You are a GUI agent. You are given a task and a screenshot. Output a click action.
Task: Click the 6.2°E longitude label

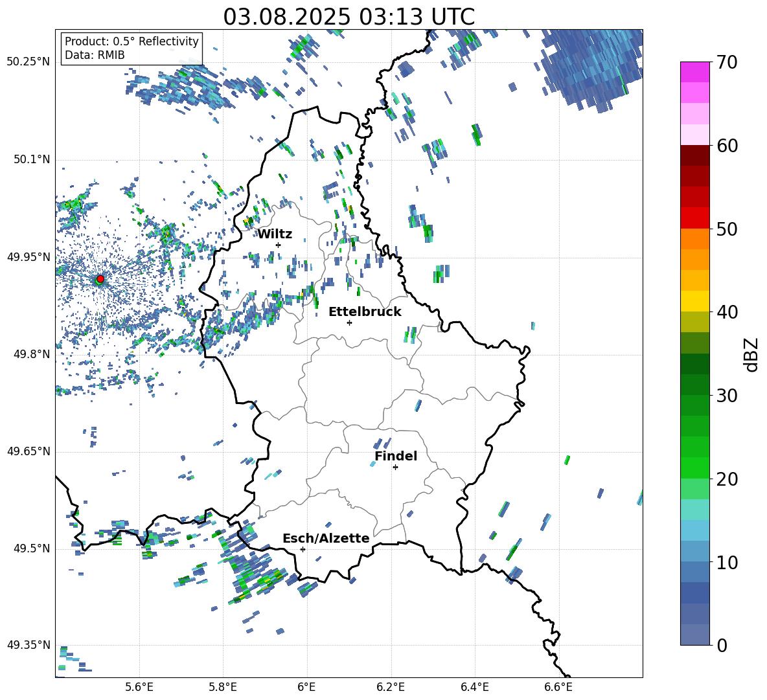(x=391, y=687)
